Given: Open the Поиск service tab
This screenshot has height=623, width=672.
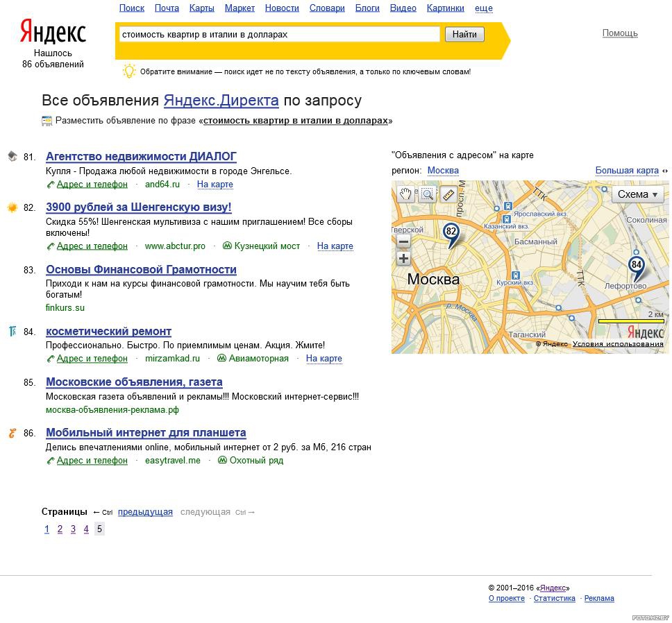Looking at the screenshot, I should pyautogui.click(x=132, y=8).
